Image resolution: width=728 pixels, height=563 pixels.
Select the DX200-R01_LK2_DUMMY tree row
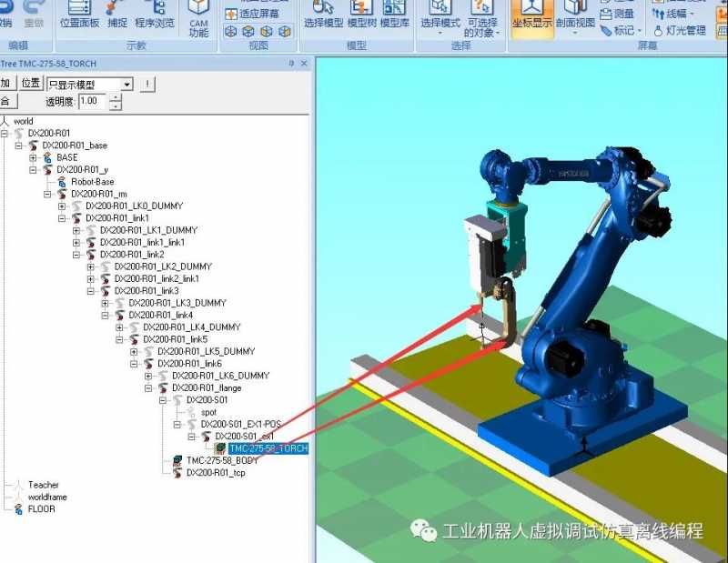163,266
